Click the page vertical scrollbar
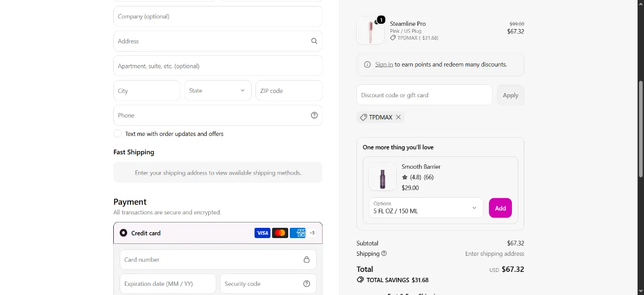The height and width of the screenshot is (295, 644). 640,129
